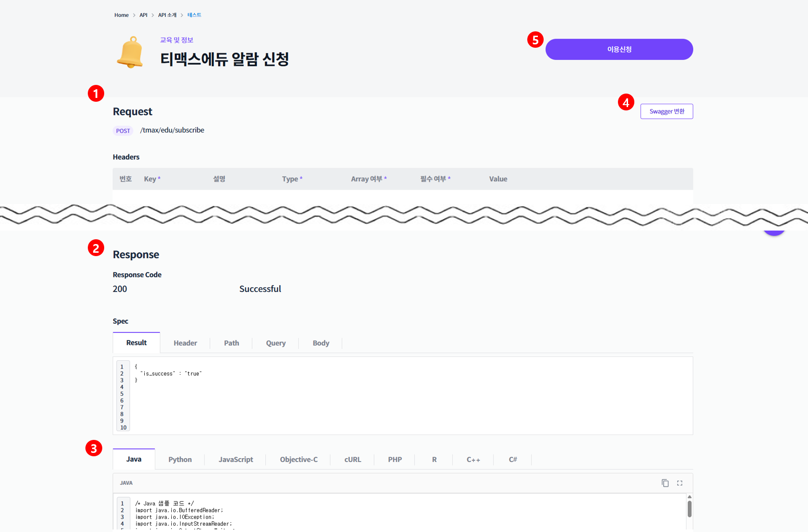Click the Value column header

498,179
